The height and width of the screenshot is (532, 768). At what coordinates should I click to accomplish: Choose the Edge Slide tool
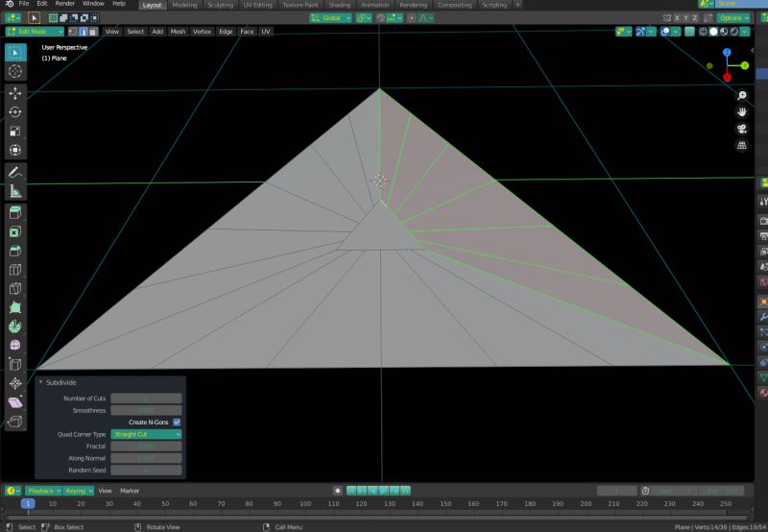15,365
